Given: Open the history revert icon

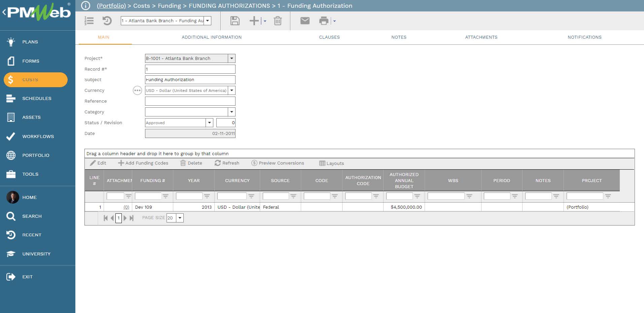Looking at the screenshot, I should (x=107, y=21).
